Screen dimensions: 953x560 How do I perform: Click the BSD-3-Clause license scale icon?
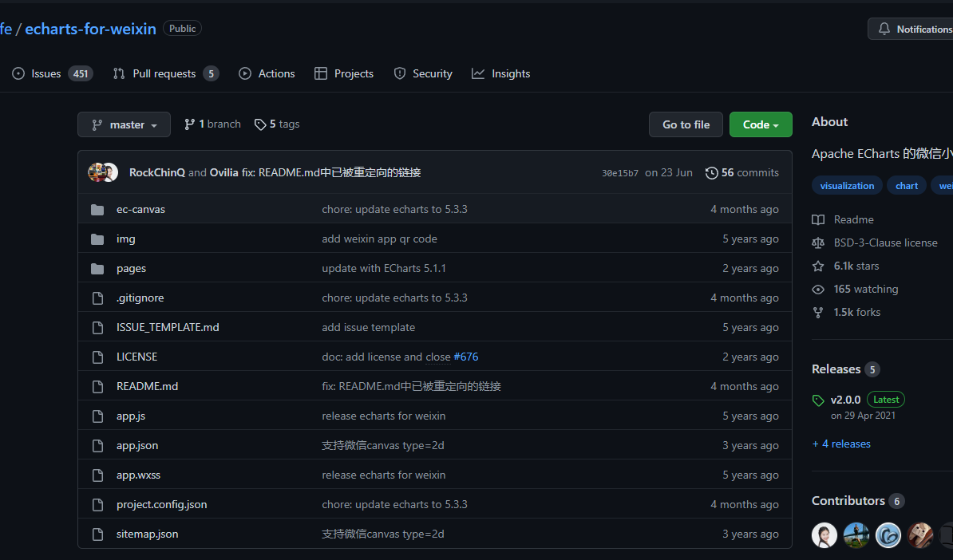[817, 243]
